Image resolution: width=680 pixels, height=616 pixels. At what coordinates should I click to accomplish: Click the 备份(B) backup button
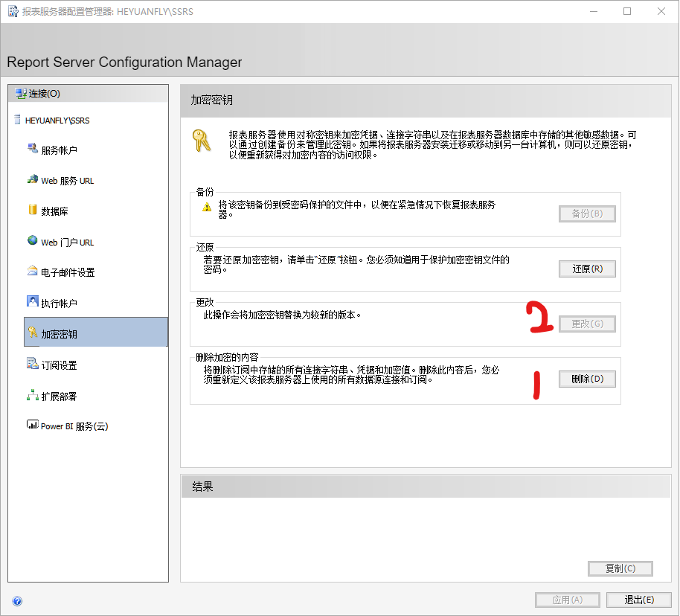pos(587,214)
